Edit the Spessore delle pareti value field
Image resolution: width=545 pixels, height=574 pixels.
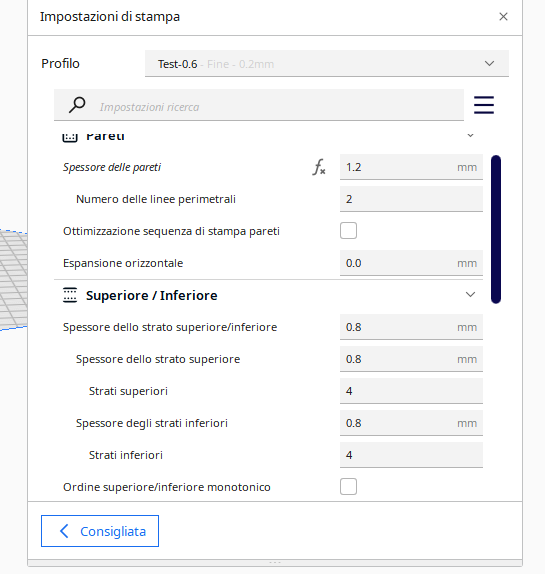click(x=411, y=167)
